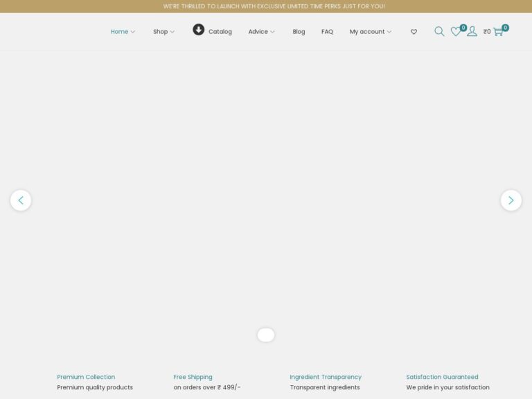532x399 pixels.
Task: Click the Premium Collection heading
Action: 86,377
